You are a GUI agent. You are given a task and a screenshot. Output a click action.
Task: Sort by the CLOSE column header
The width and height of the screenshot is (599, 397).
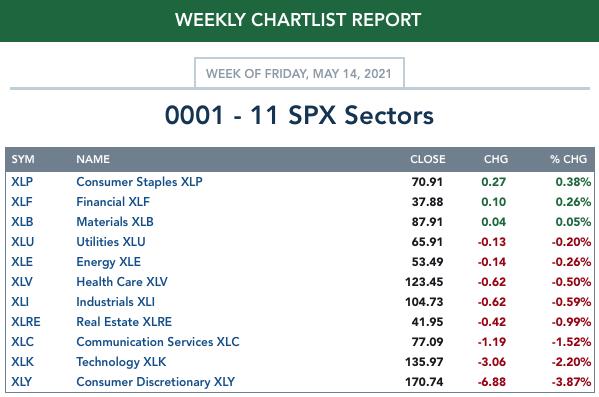pos(428,159)
